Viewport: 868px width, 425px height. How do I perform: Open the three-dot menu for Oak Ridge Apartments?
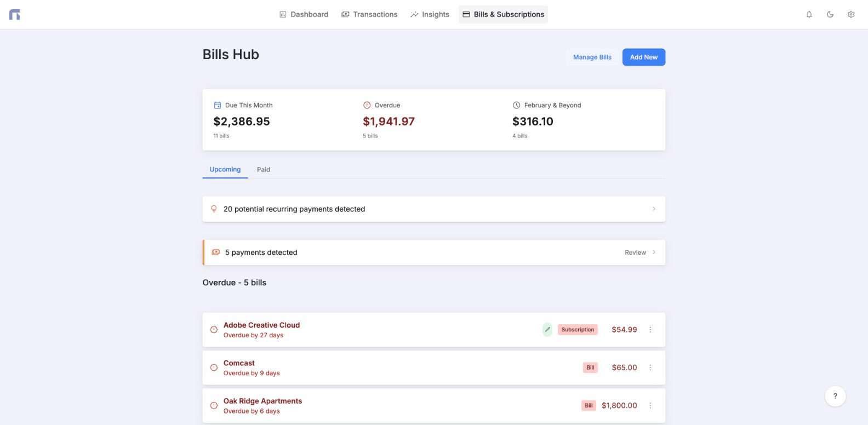click(650, 406)
